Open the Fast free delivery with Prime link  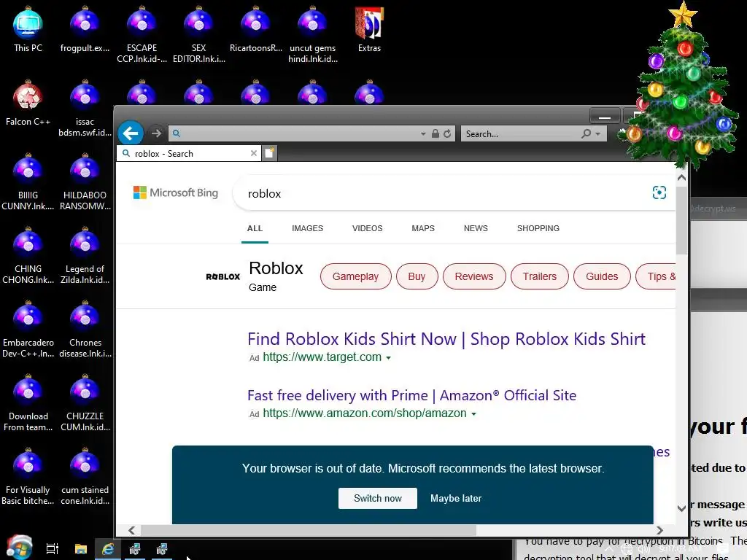411,395
